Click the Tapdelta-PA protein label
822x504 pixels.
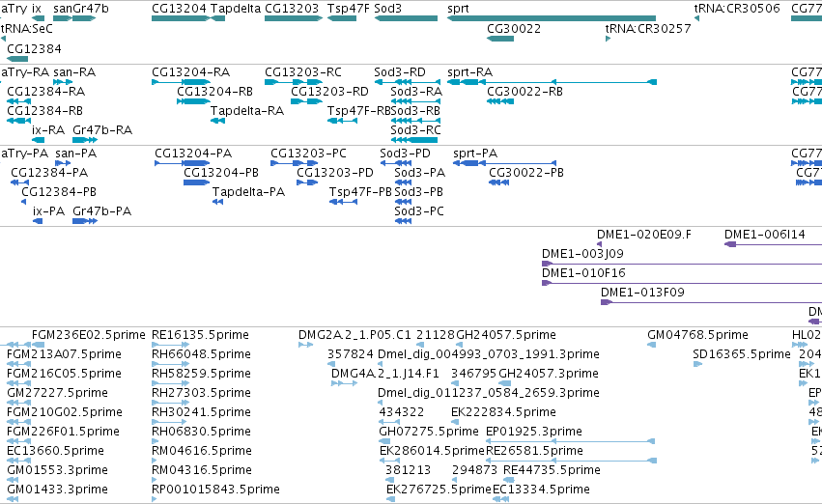pos(248,192)
